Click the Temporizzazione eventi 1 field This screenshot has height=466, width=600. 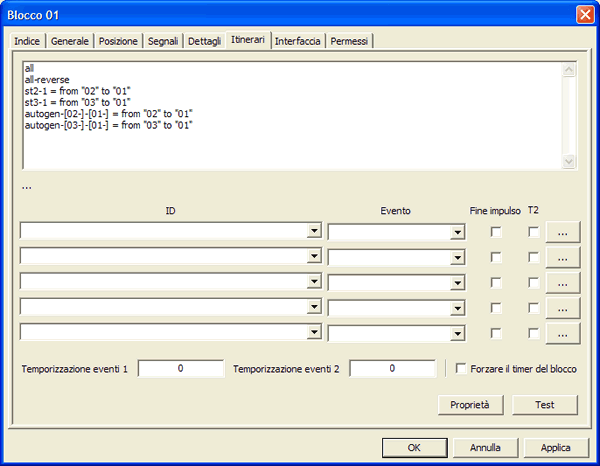(181, 369)
